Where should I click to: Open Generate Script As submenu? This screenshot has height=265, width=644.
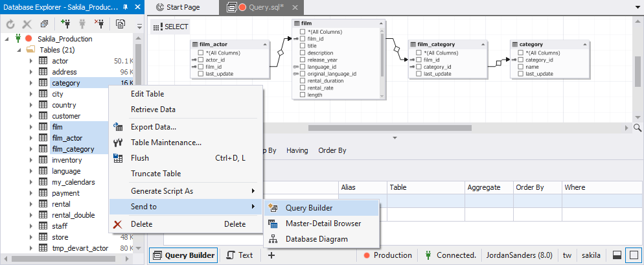click(185, 191)
